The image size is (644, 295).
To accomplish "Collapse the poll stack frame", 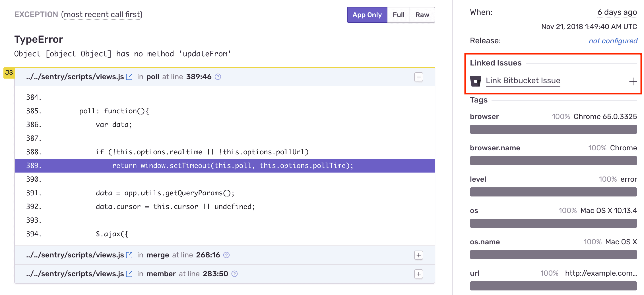I will point(418,77).
